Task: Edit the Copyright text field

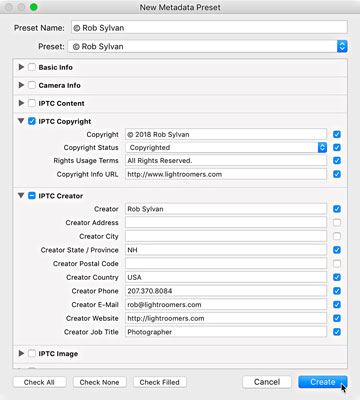Action: pos(226,134)
